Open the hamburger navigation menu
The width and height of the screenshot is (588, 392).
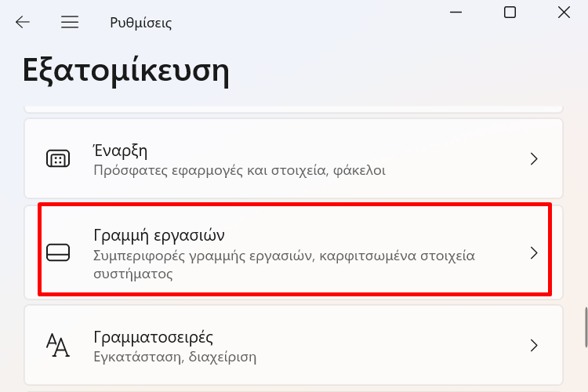click(70, 22)
